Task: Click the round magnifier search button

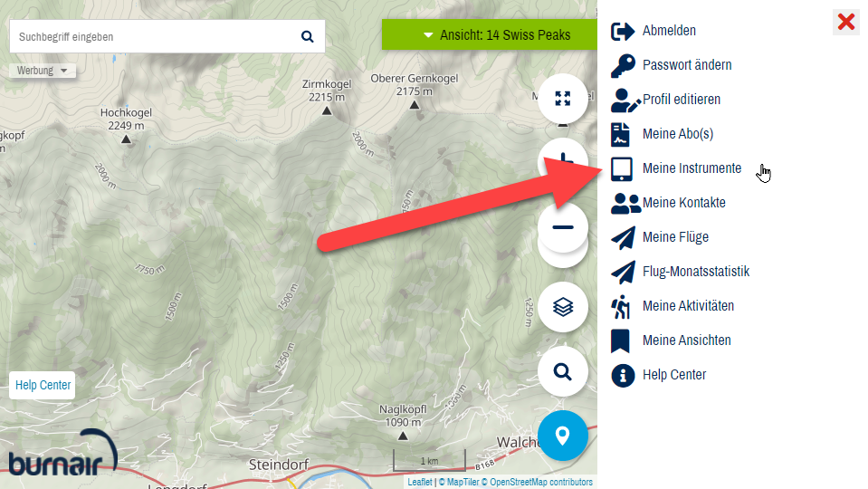Action: (x=562, y=371)
